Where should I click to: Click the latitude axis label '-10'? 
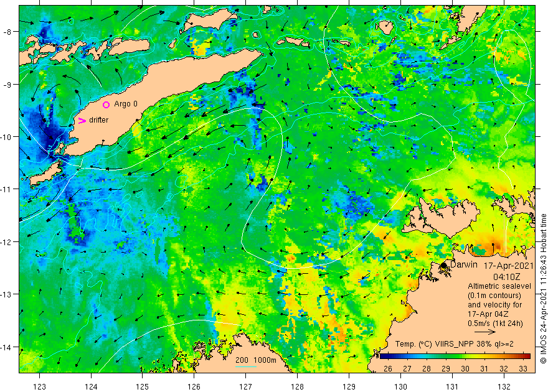6,137
